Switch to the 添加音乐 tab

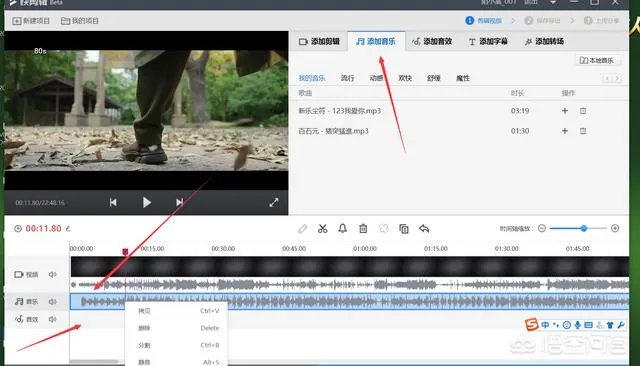coord(376,41)
